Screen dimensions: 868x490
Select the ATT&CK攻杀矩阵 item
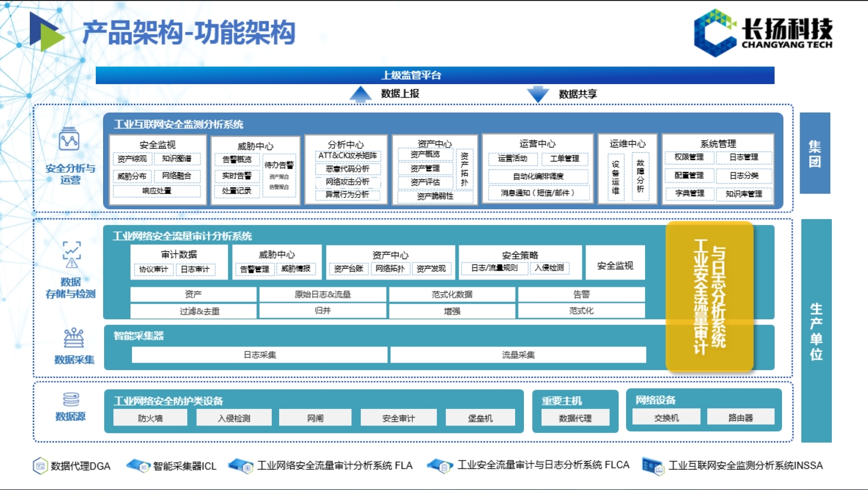pos(347,156)
